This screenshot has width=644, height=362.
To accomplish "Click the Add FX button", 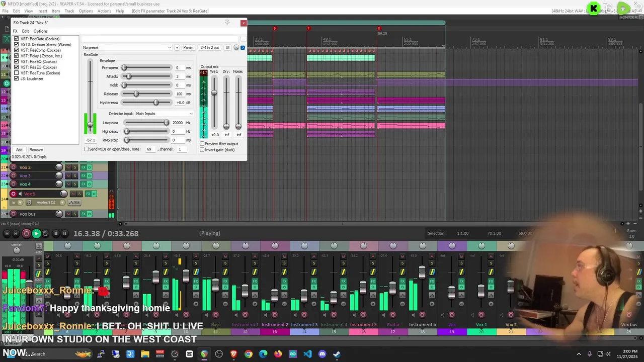I will coord(19,150).
